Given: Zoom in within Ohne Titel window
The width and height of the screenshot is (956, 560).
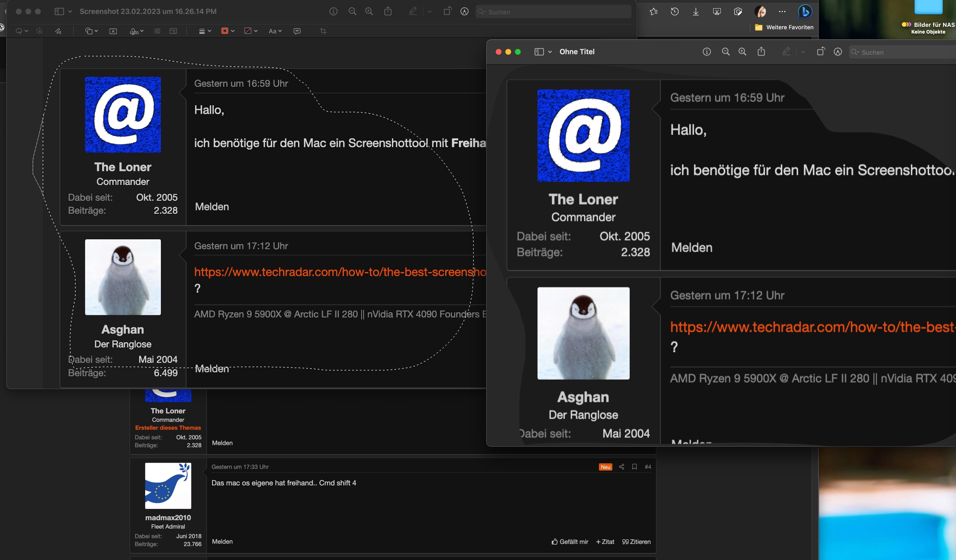Looking at the screenshot, I should (742, 52).
